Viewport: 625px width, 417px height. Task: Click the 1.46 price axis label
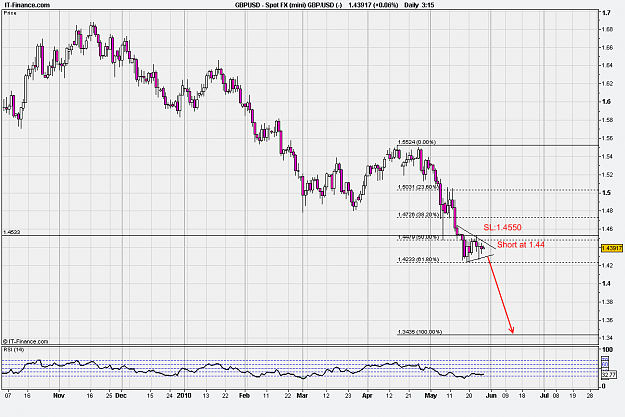click(608, 229)
